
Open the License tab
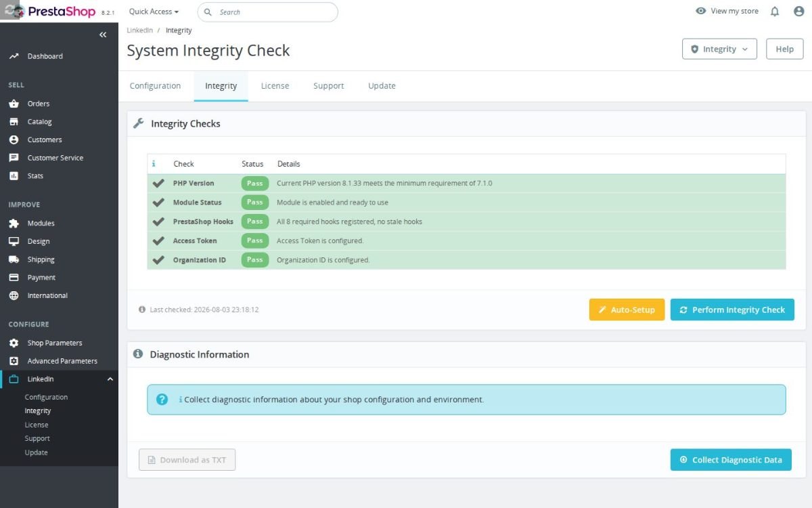[275, 86]
